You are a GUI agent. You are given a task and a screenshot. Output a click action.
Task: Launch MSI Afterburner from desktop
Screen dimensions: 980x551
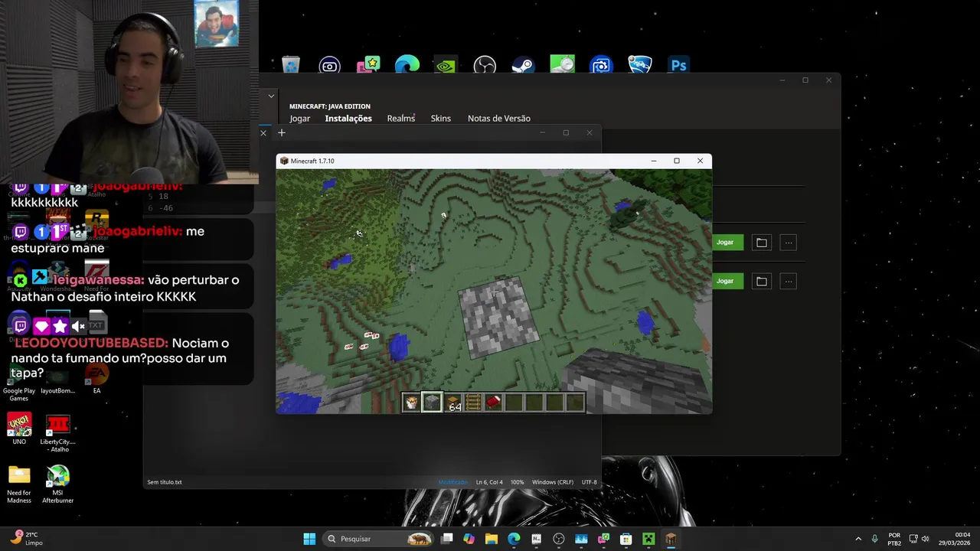(x=58, y=484)
